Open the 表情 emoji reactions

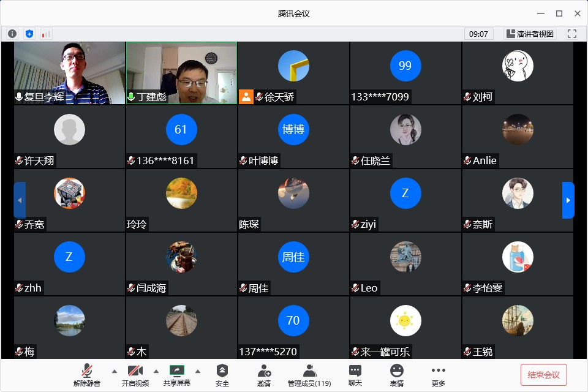click(397, 375)
